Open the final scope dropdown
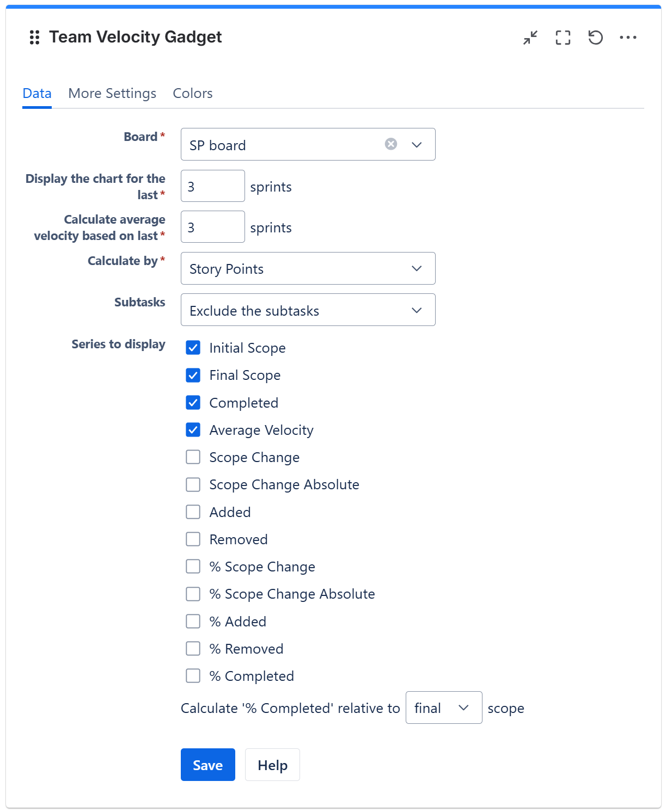Screen dimensions: 666x812 (x=443, y=708)
